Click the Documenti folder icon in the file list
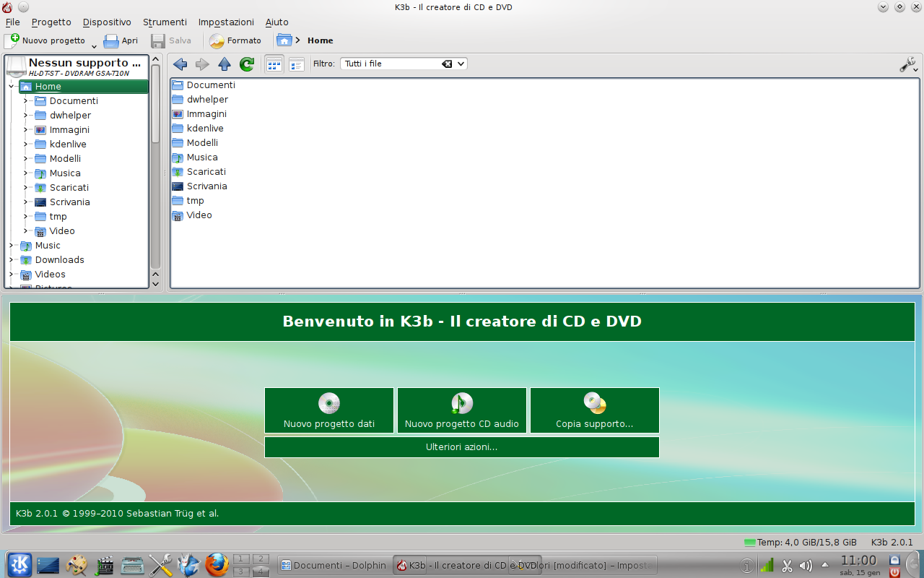 point(178,85)
